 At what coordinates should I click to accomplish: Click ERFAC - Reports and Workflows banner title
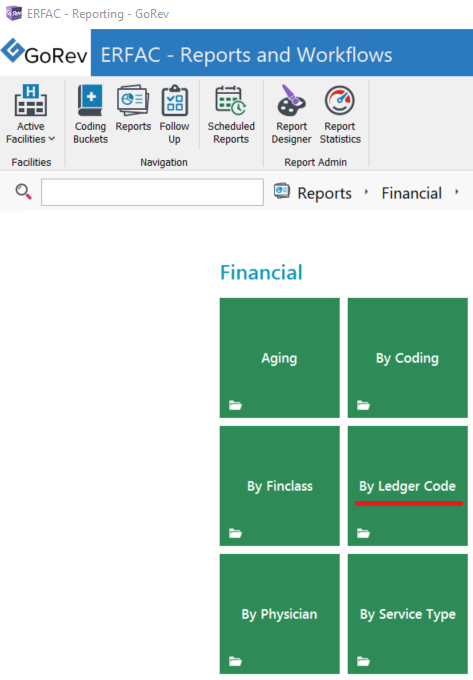coord(246,55)
